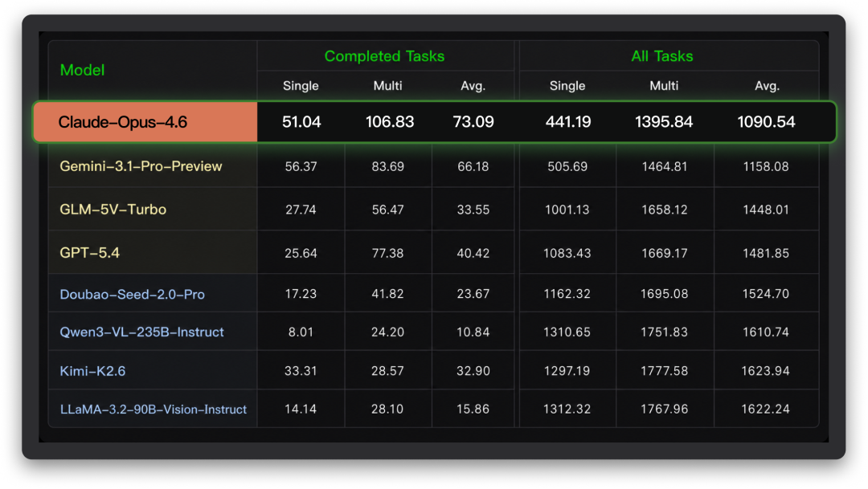868x489 pixels.
Task: Click the value 17.23 in Doubao row
Action: pyautogui.click(x=301, y=294)
